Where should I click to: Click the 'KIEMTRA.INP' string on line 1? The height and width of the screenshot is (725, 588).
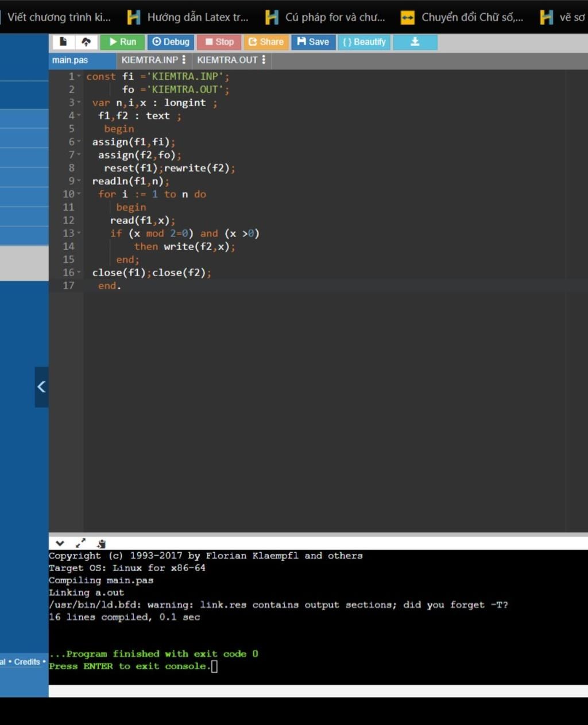click(185, 76)
